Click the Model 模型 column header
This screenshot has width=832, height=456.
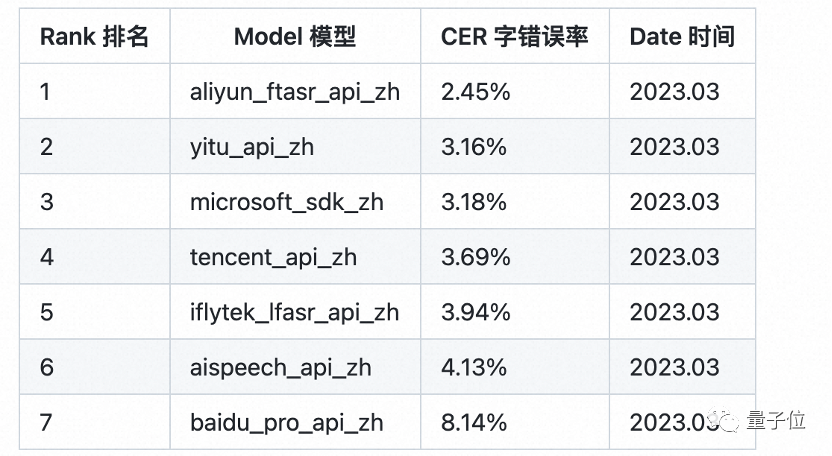[295, 37]
